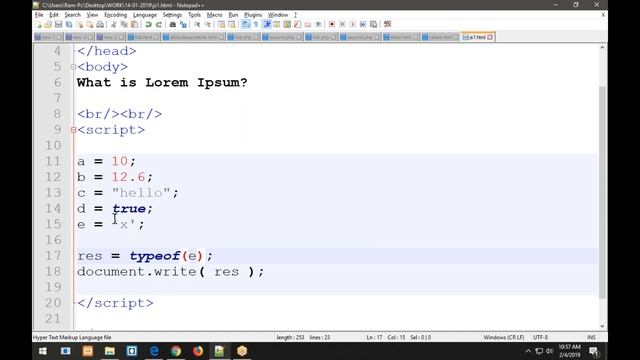640x360 pixels.
Task: Click the Playback macro toolbar icon
Action: click(x=353, y=24)
